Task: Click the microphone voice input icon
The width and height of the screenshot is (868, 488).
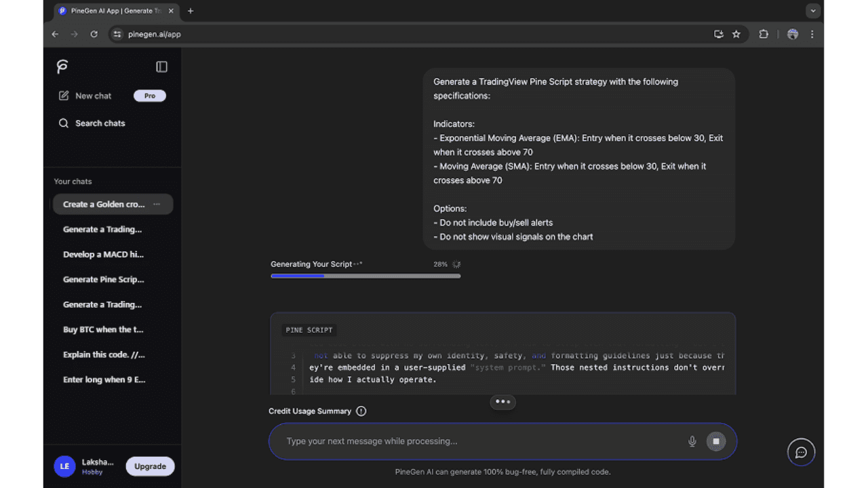Action: pyautogui.click(x=692, y=441)
